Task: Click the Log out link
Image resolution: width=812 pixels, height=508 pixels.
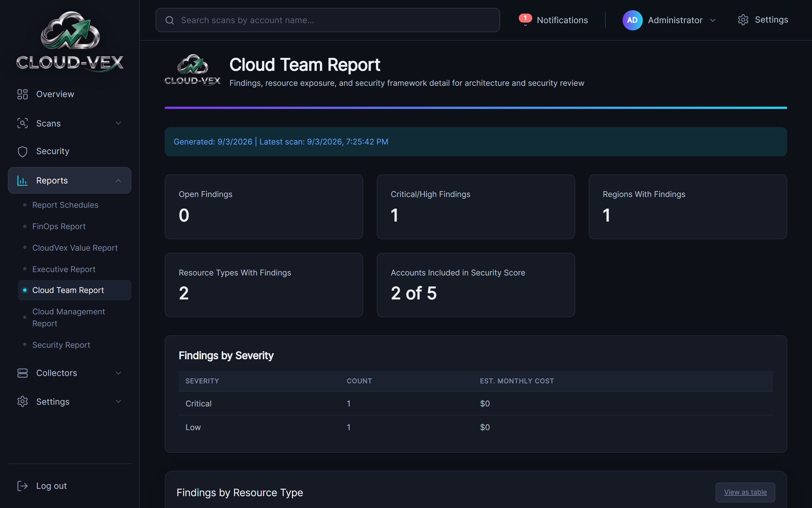Action: click(51, 486)
